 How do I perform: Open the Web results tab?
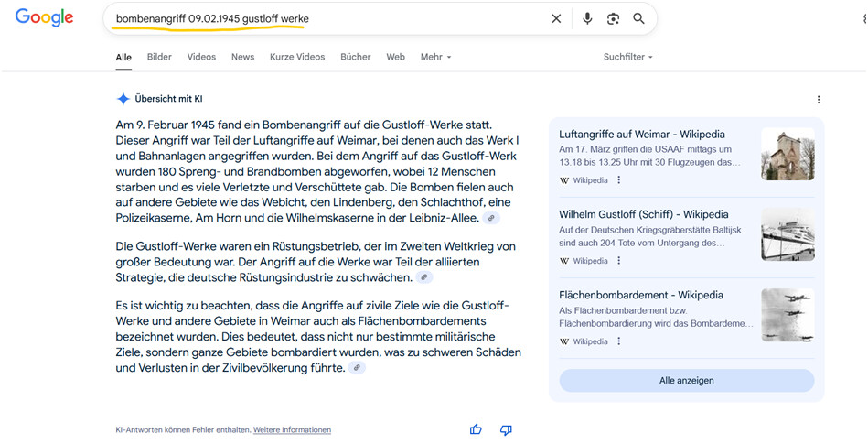coord(395,57)
